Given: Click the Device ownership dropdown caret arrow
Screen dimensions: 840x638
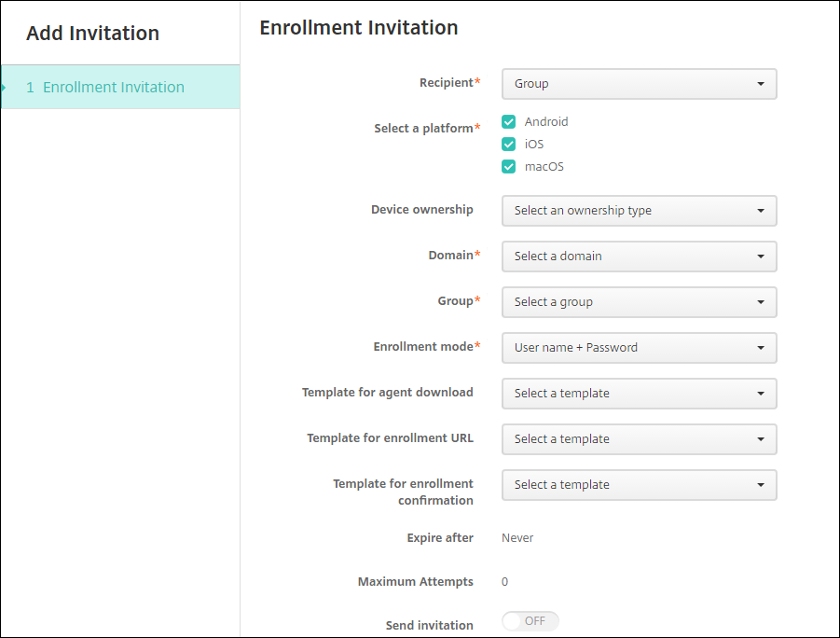Looking at the screenshot, I should pyautogui.click(x=761, y=211).
